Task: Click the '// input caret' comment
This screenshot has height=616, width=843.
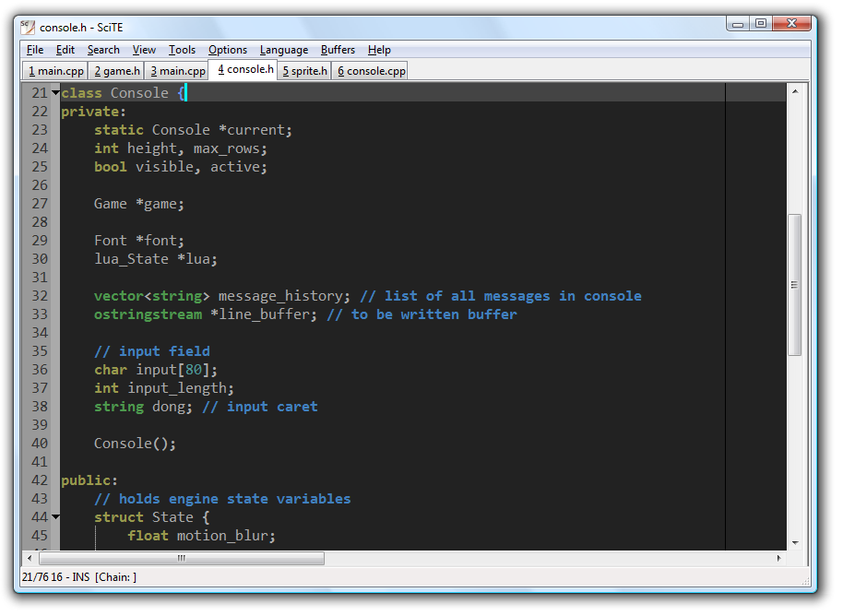Action: tap(260, 407)
